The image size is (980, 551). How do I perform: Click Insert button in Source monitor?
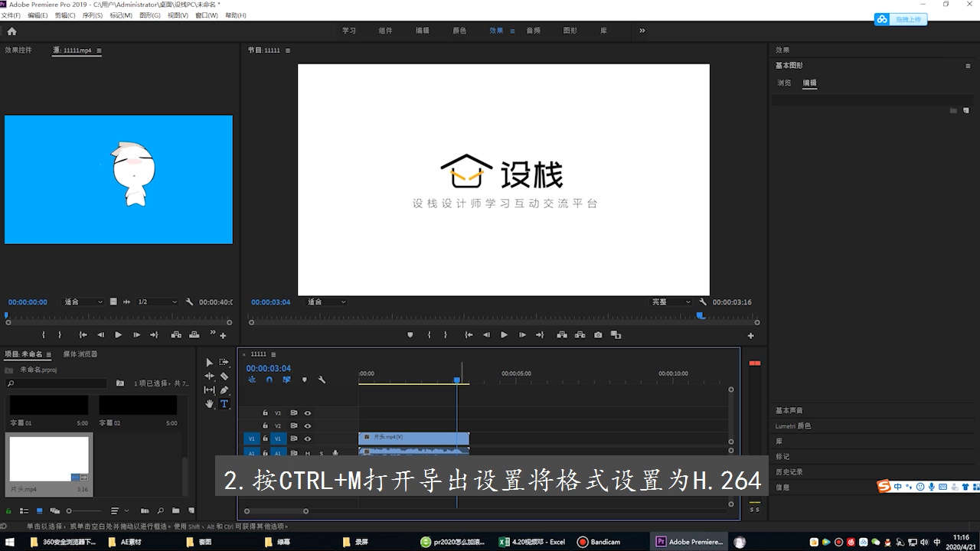176,334
